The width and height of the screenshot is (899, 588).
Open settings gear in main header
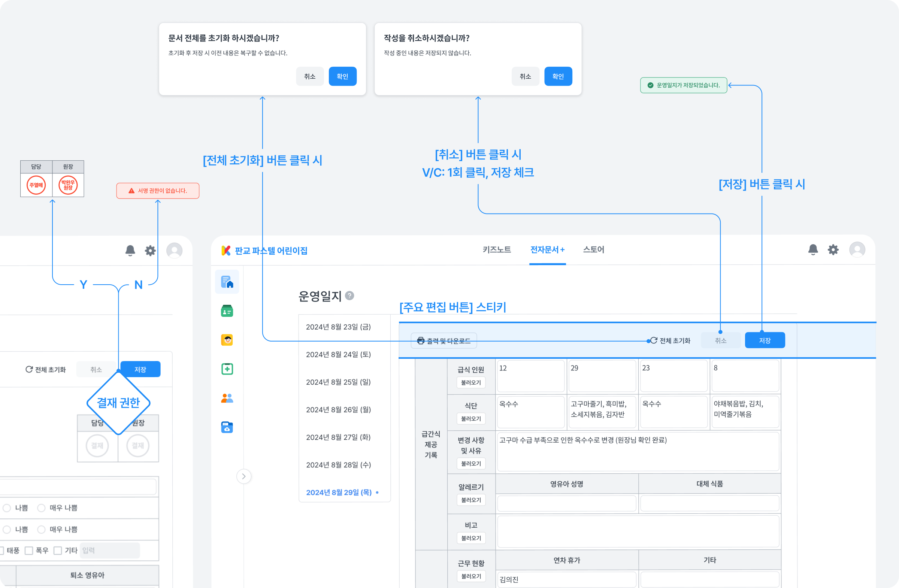pyautogui.click(x=833, y=250)
